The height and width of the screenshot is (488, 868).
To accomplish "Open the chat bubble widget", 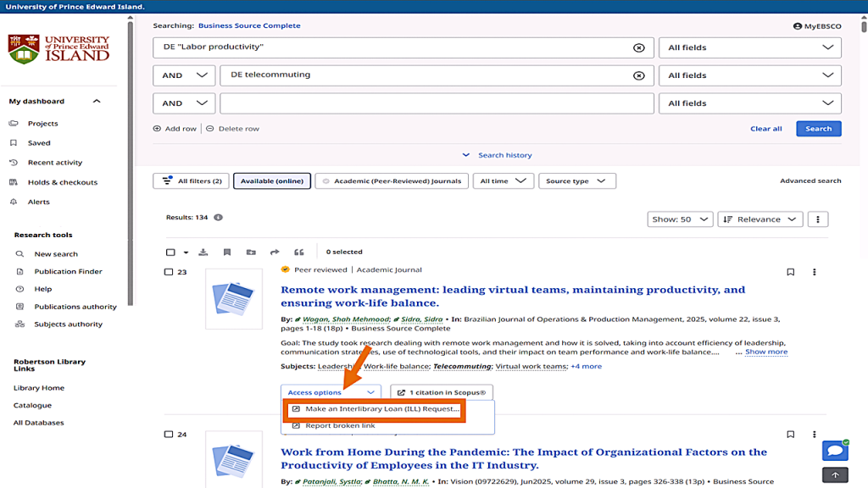I will click(834, 451).
